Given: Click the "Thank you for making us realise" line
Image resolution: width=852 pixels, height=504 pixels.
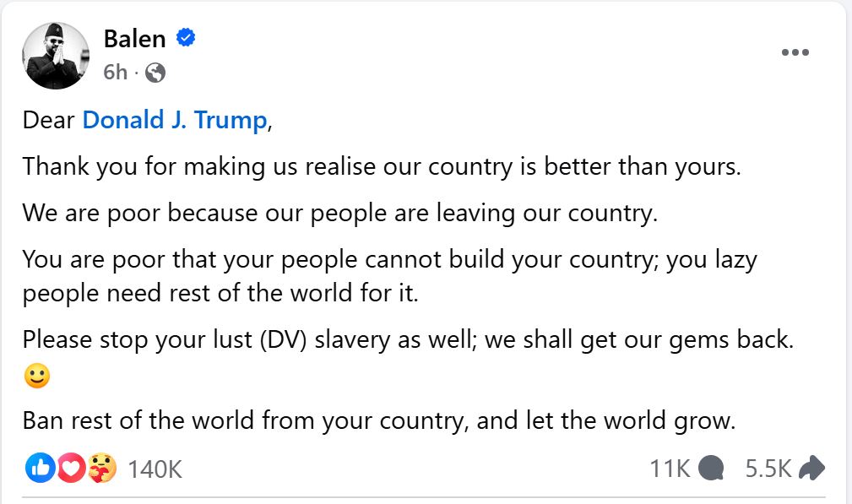Looking at the screenshot, I should click(382, 165).
